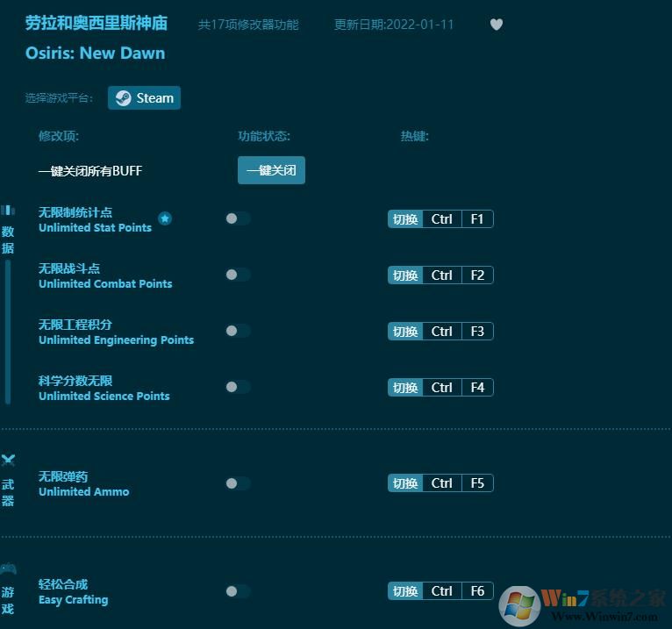This screenshot has width=672, height=629.
Task: Click the F2 hotkey box
Action: click(x=477, y=275)
